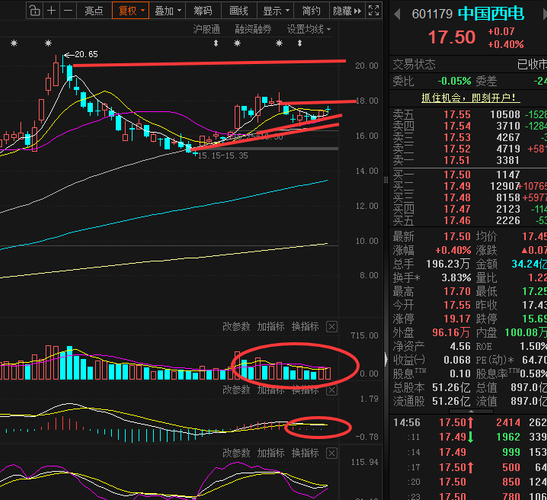
Task: Activate the 画线 drawing tools
Action: coord(239,11)
